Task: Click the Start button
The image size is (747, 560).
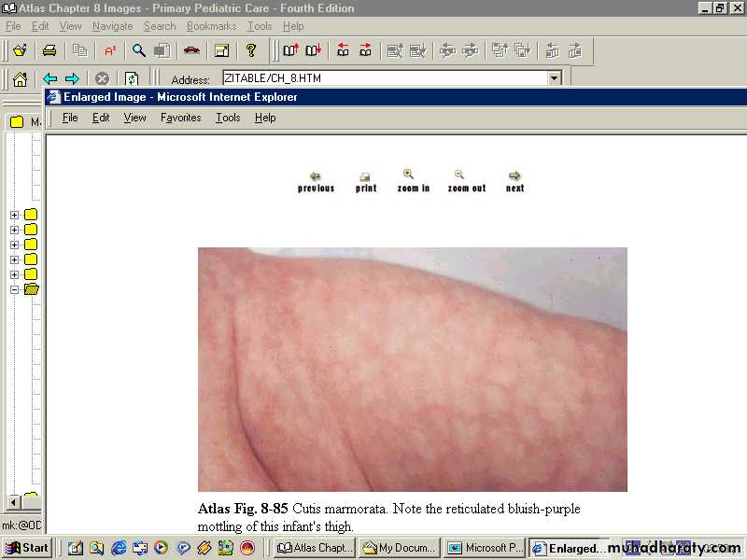Action: (x=27, y=548)
